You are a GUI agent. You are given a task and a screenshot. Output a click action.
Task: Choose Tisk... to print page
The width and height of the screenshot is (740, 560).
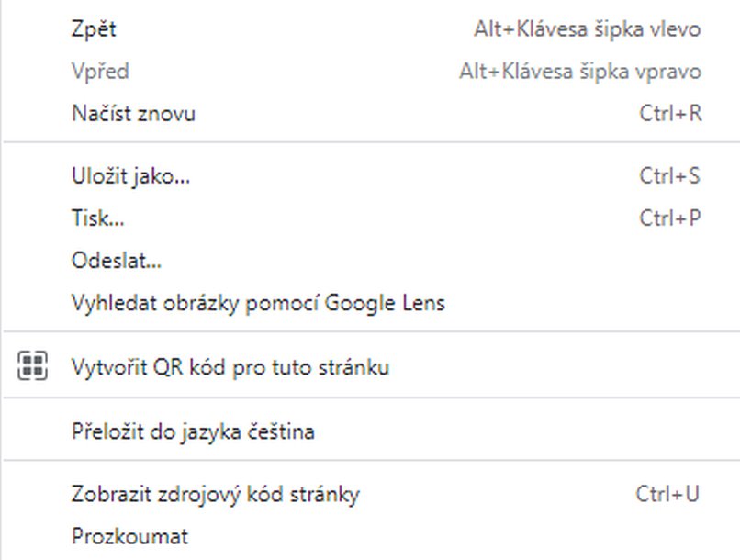97,218
